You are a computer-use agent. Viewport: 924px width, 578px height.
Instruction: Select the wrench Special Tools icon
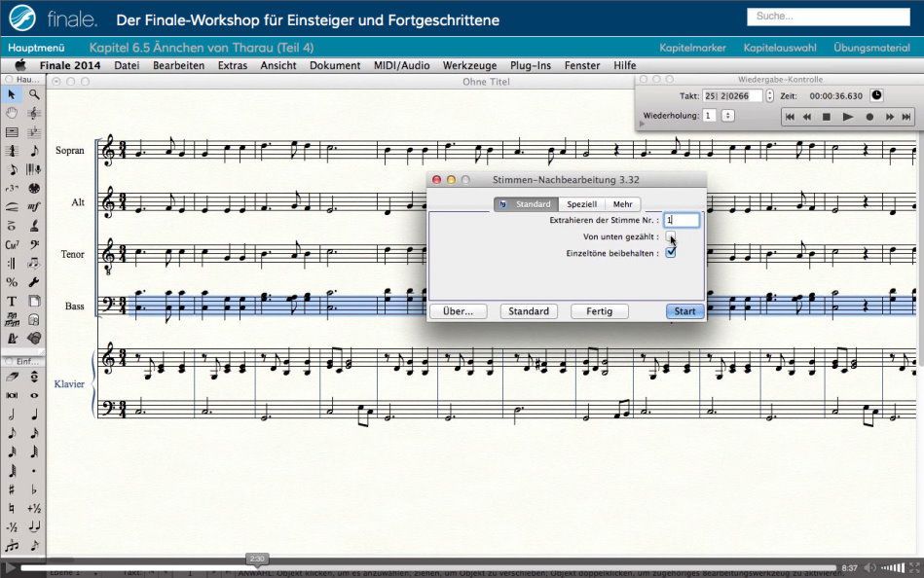click(x=34, y=282)
